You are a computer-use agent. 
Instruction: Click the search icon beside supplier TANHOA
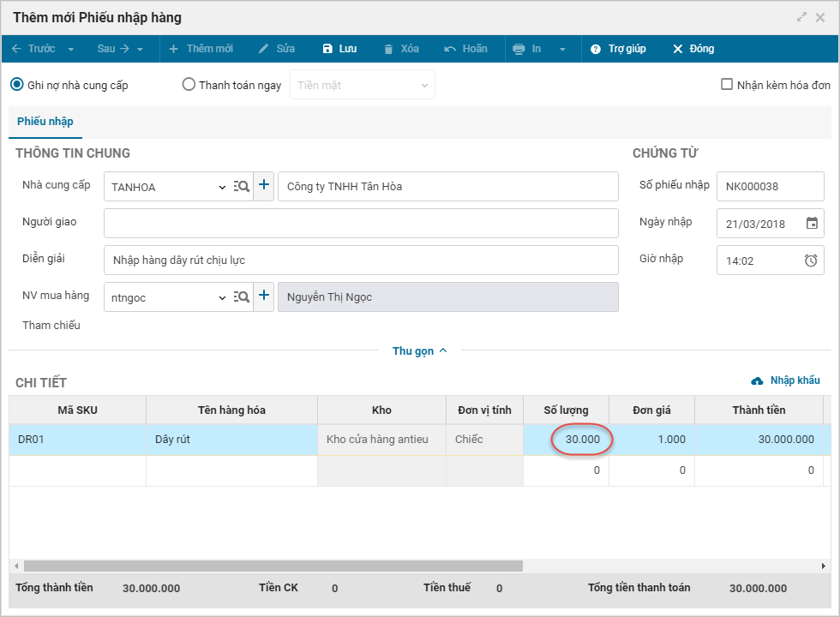pyautogui.click(x=242, y=186)
